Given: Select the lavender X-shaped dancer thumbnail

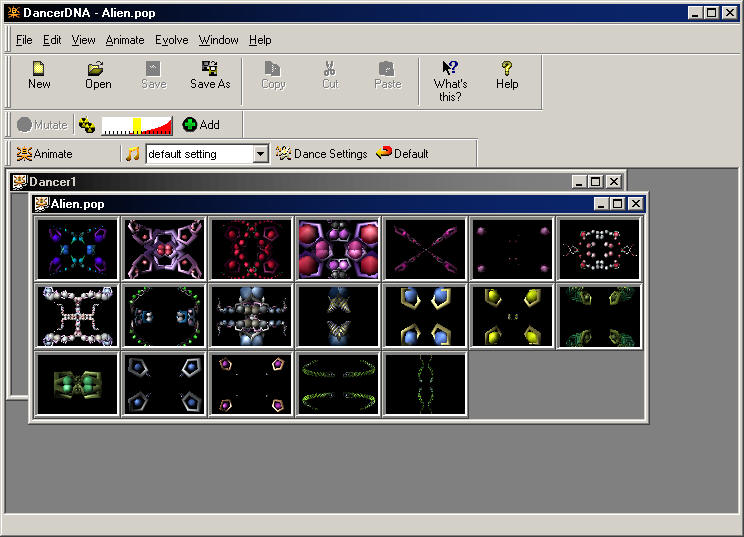Looking at the screenshot, I should (x=164, y=249).
